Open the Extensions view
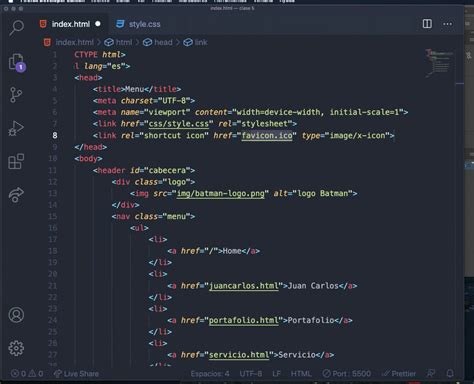This screenshot has width=474, height=384. [16, 161]
